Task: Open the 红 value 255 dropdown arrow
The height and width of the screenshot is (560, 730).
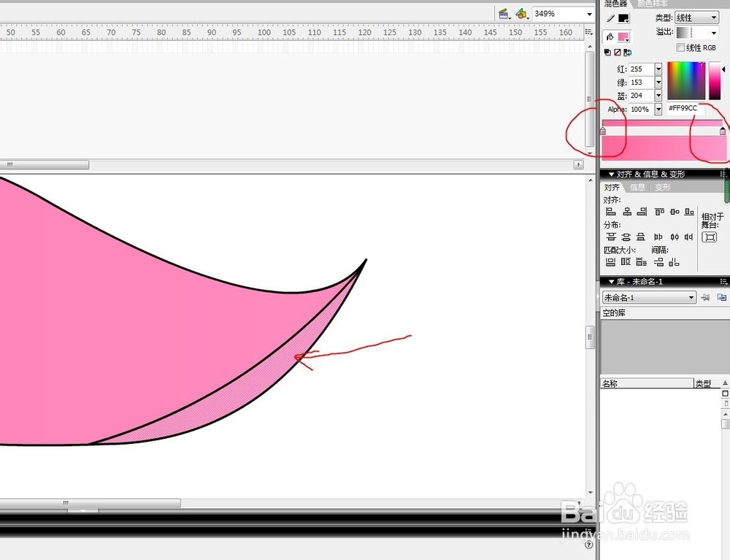Action: click(x=658, y=69)
